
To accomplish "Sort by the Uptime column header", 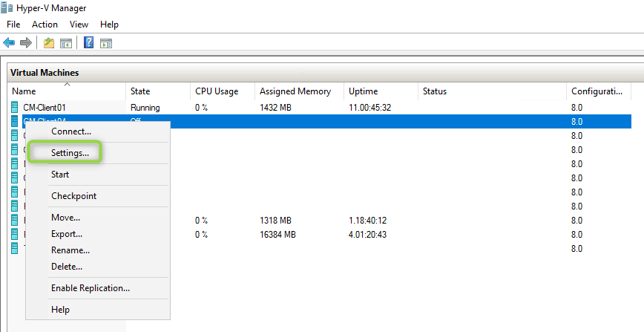I will (381, 91).
